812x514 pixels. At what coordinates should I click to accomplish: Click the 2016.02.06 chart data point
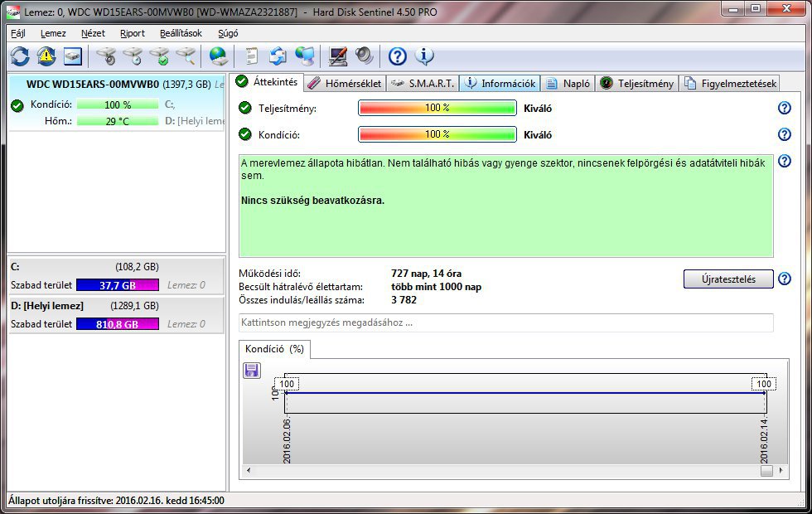(x=286, y=393)
